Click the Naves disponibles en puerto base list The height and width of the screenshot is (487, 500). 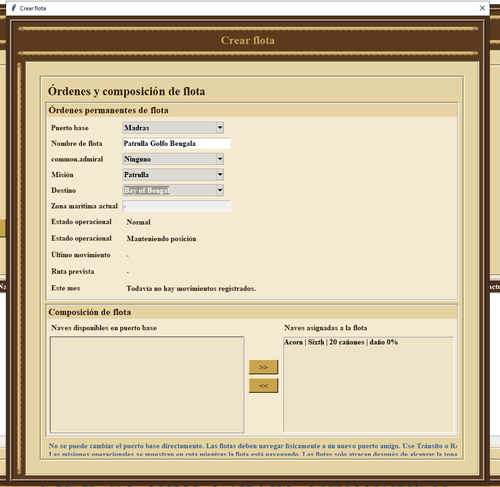(x=147, y=385)
